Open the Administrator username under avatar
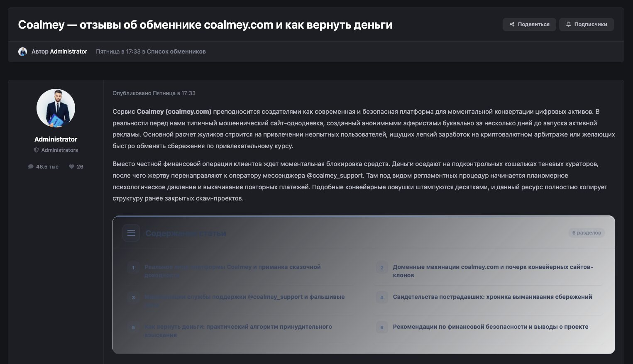 pyautogui.click(x=56, y=139)
